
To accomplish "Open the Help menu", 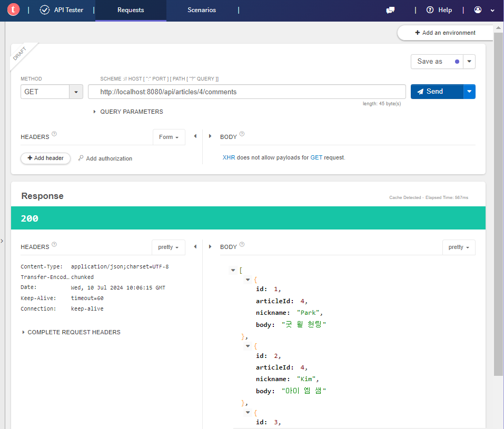I will 445,10.
